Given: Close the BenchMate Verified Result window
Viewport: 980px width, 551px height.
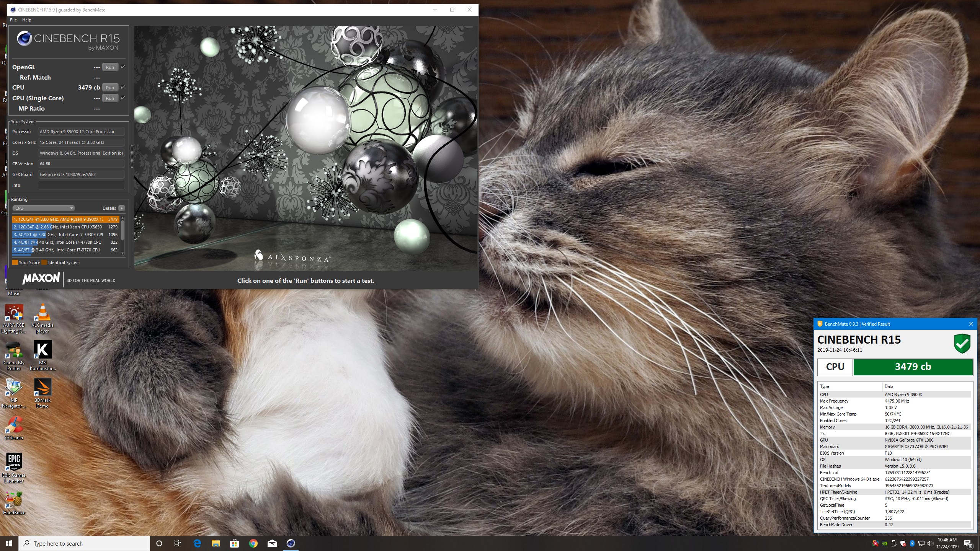Looking at the screenshot, I should point(971,324).
